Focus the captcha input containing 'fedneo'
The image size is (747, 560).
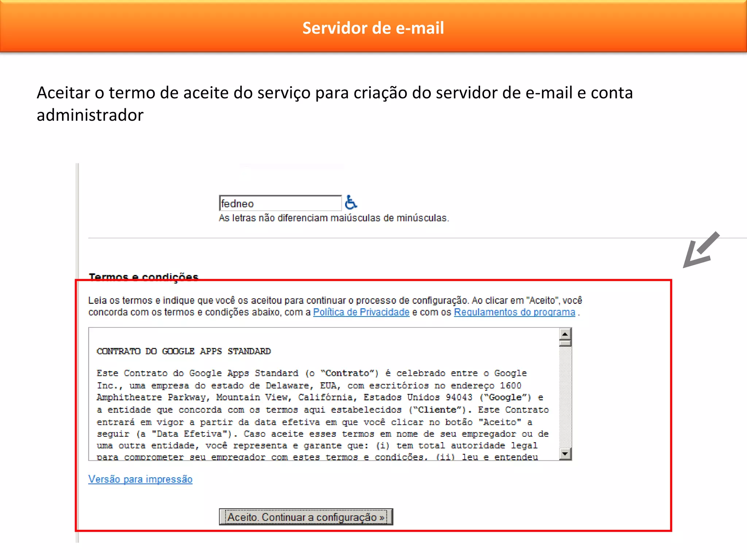pos(280,203)
